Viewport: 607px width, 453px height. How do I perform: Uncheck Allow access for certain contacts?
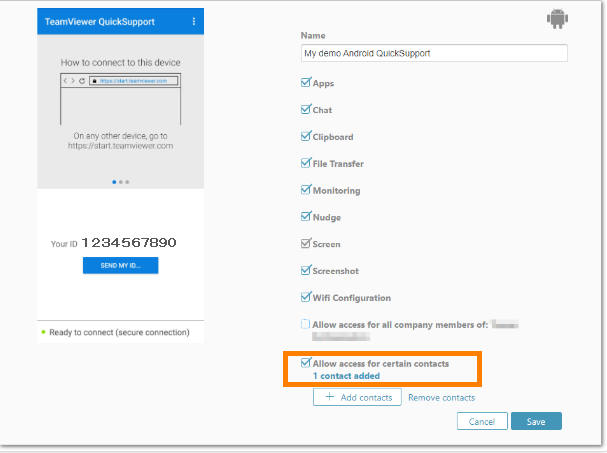pos(306,363)
